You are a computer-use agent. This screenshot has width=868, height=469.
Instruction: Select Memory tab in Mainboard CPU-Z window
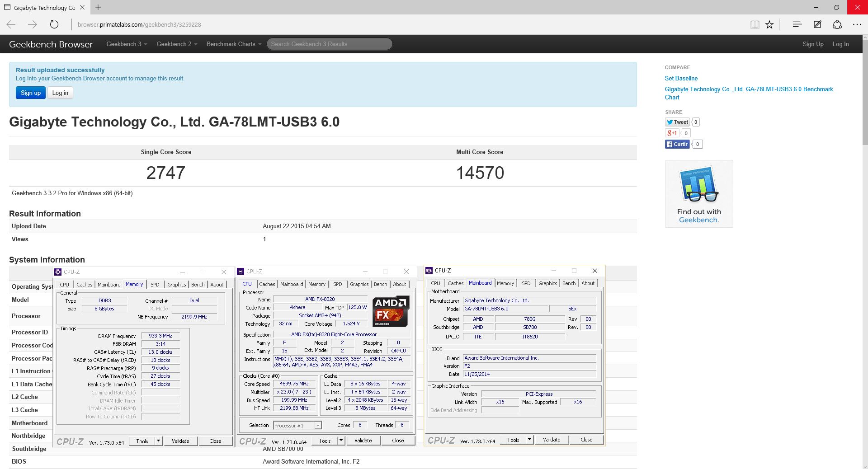pyautogui.click(x=505, y=283)
